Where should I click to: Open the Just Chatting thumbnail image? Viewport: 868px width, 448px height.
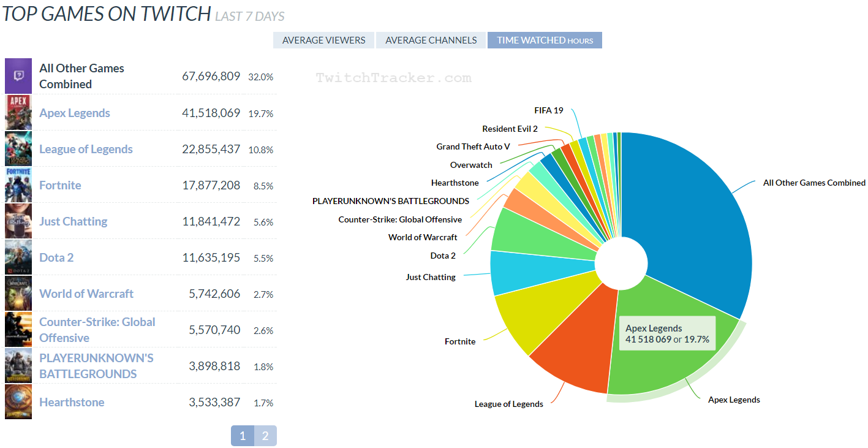[x=18, y=221]
